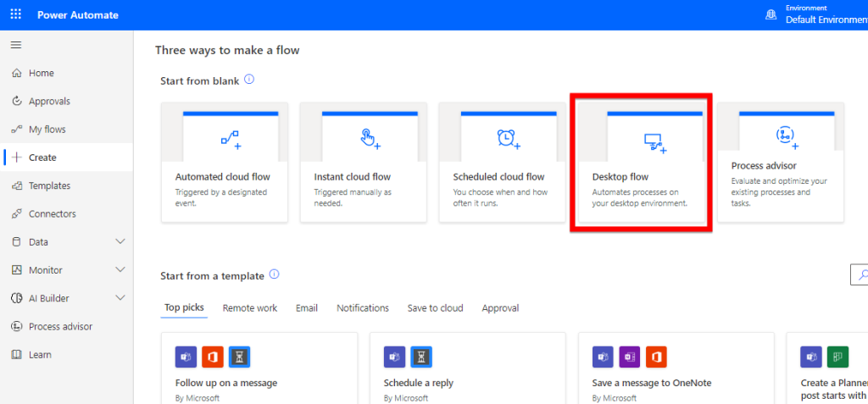The height and width of the screenshot is (404, 868).
Task: Expand the AI Builder section chevron
Action: [120, 298]
